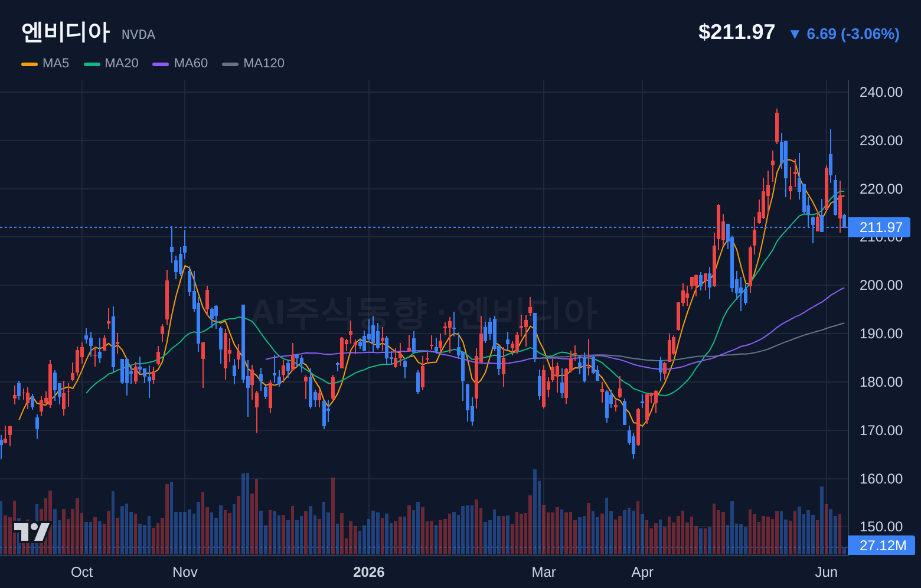The height and width of the screenshot is (588, 921).
Task: Click the orange MA5 legend swatch
Action: [x=30, y=64]
